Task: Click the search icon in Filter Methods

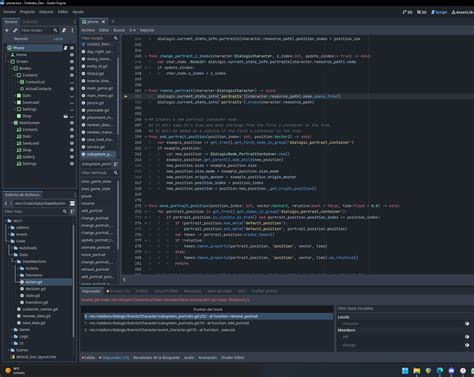Action: click(116, 173)
